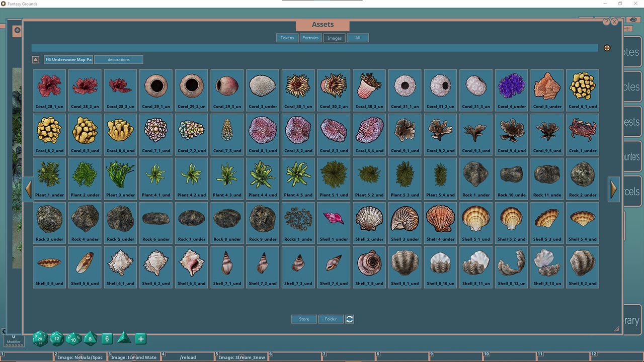Click the d4 pyramid die
The height and width of the screenshot is (362, 644).
point(123,339)
